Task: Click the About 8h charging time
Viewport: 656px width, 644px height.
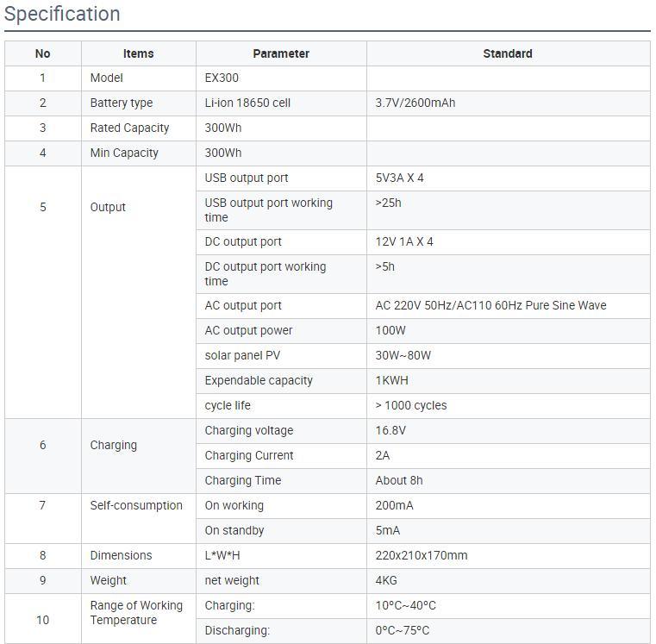Action: pyautogui.click(x=399, y=480)
